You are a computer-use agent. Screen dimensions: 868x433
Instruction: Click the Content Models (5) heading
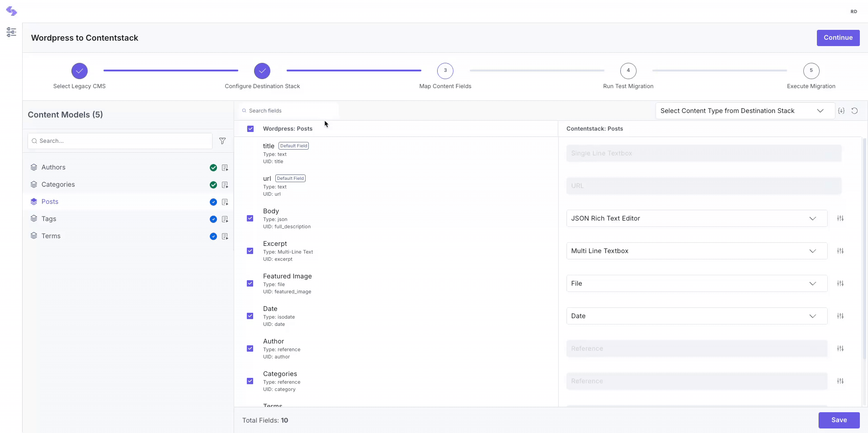pos(65,115)
